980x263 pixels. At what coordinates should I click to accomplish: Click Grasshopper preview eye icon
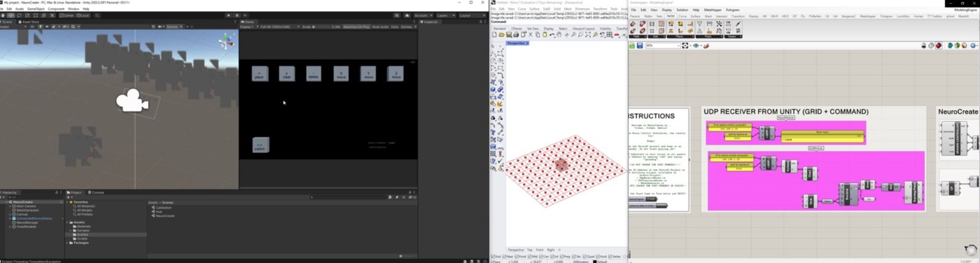[696, 45]
